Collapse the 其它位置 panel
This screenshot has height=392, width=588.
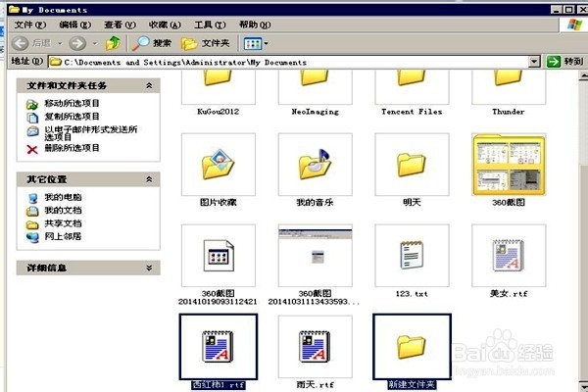[x=149, y=179]
